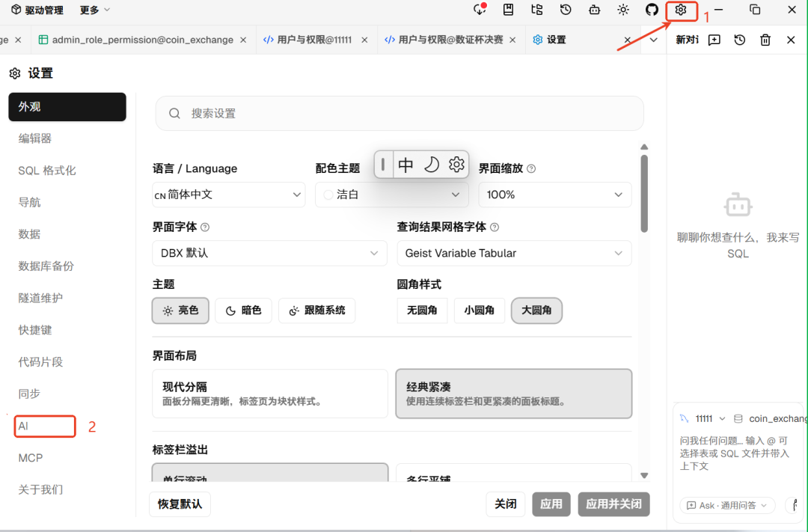Focus the 搜索设置 search field
The image size is (808, 532).
(x=400, y=114)
